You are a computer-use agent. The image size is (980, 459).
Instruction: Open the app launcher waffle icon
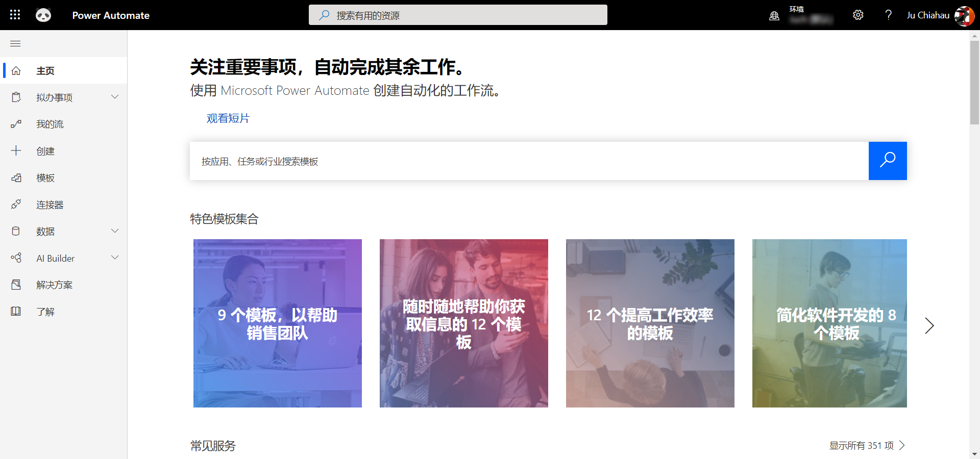tap(15, 15)
